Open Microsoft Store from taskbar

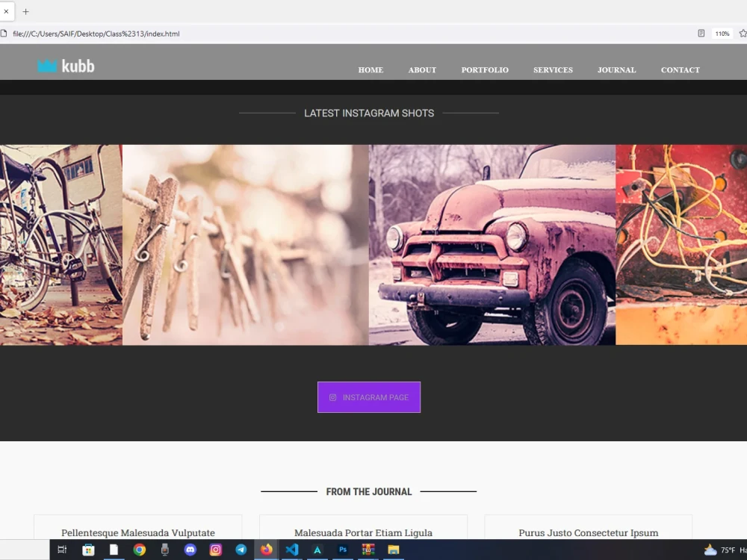(x=88, y=550)
